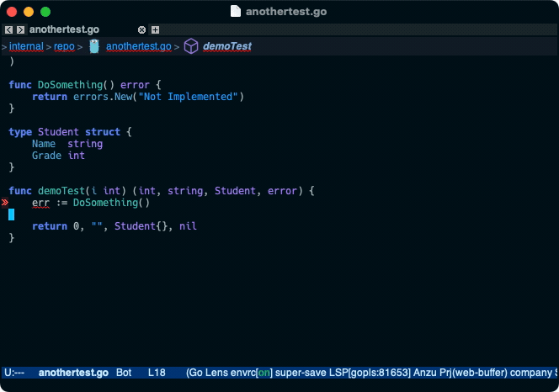Viewport: 559px width, 392px height.
Task: Click the title bar file document icon
Action: (235, 12)
